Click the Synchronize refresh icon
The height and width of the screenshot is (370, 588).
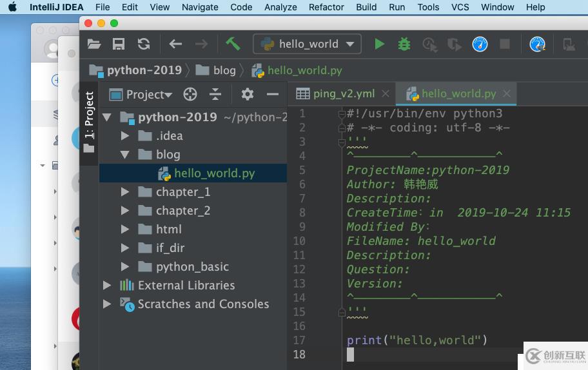point(144,44)
